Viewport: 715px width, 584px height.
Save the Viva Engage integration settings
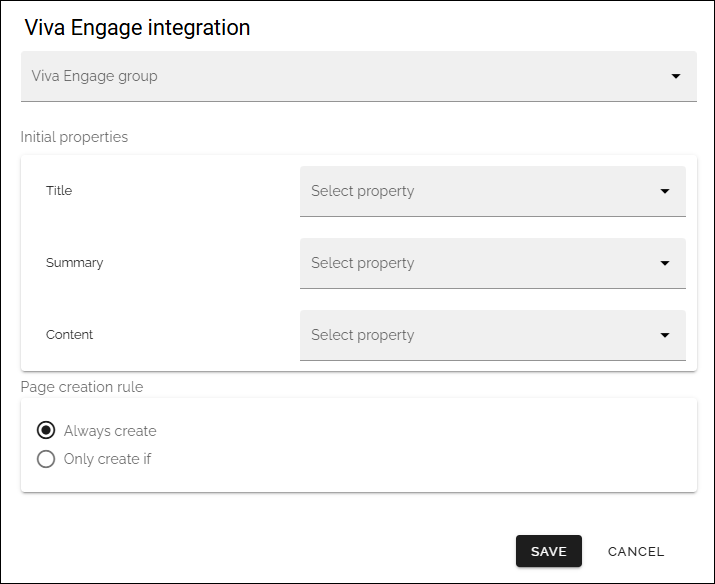(549, 551)
